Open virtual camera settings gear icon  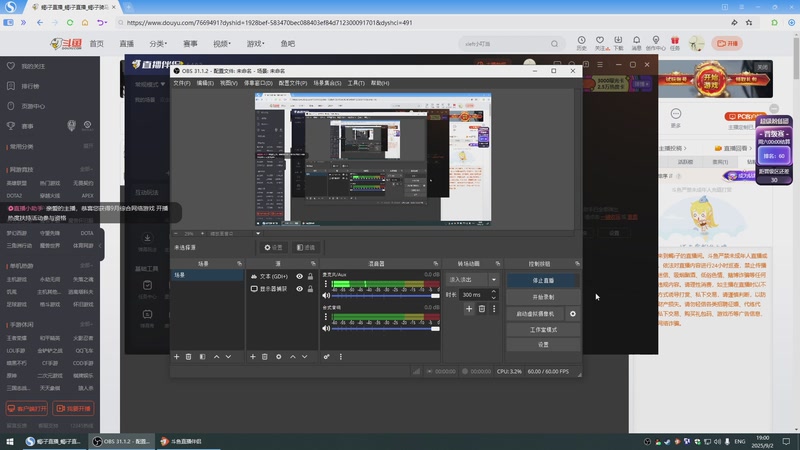point(572,314)
